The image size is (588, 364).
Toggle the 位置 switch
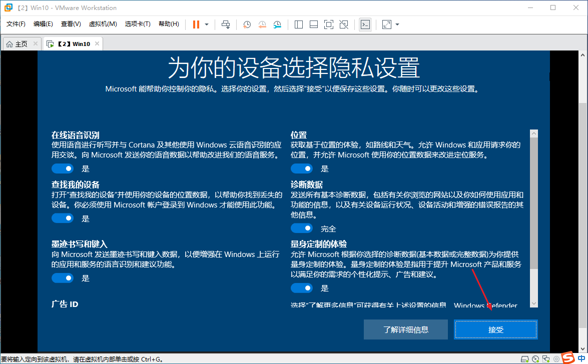coord(301,168)
